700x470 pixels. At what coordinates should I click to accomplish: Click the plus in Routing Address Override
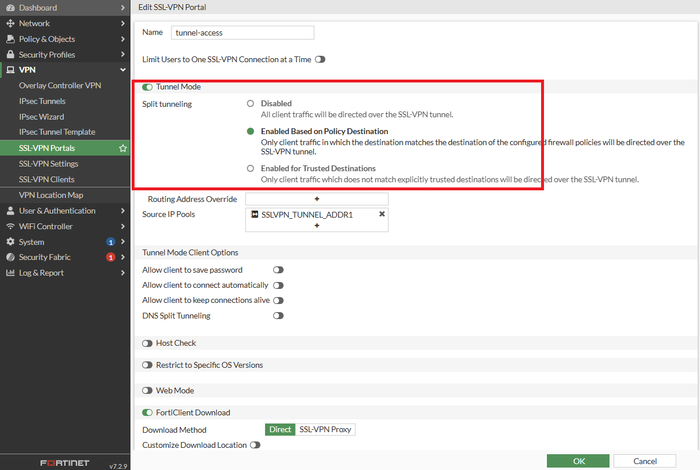317,199
